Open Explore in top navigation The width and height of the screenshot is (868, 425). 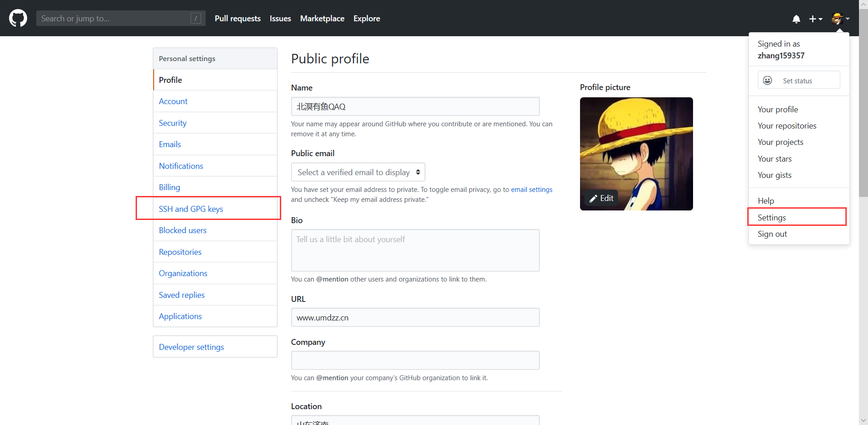367,19
